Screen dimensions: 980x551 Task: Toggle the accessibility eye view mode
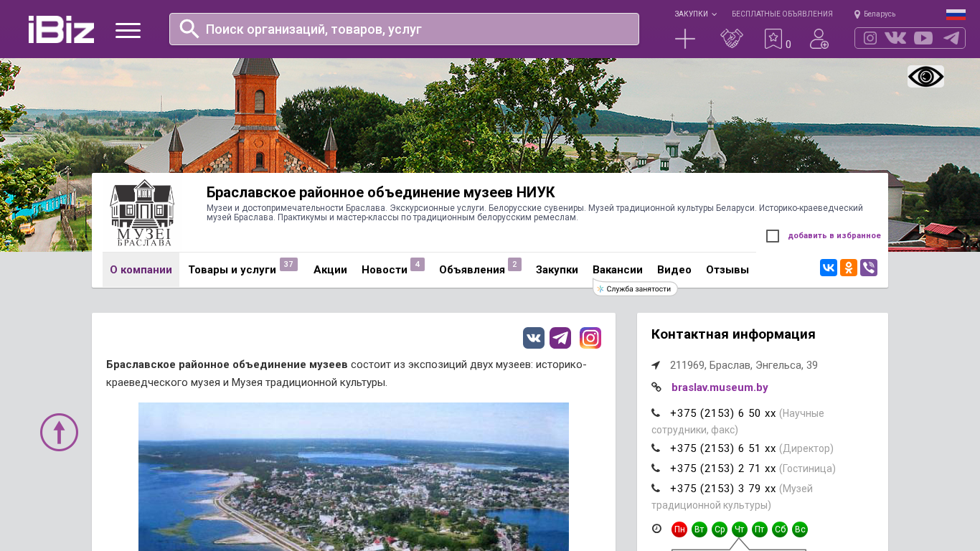point(925,77)
